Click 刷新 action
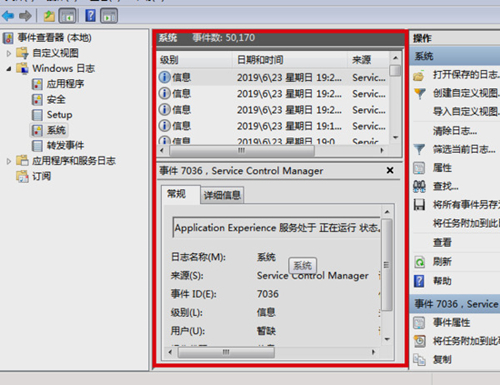 [442, 261]
